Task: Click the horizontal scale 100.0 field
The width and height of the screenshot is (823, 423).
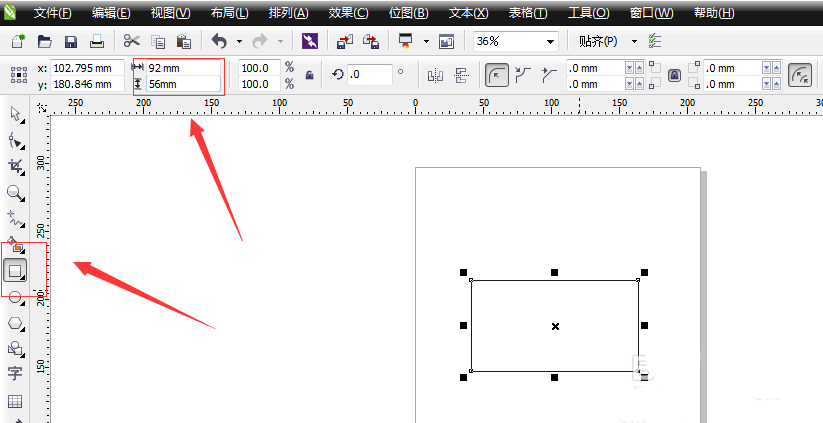Action: tap(259, 68)
